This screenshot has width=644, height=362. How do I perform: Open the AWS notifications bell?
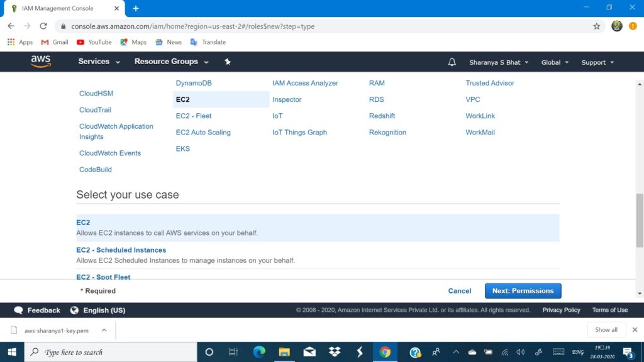[x=452, y=62]
